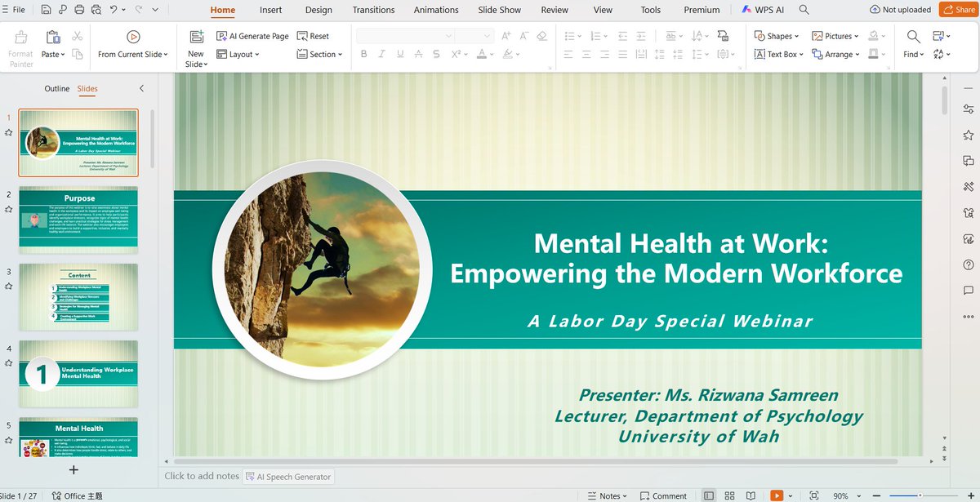The width and height of the screenshot is (980, 502).
Task: Switch to reading view book icon
Action: tap(750, 495)
